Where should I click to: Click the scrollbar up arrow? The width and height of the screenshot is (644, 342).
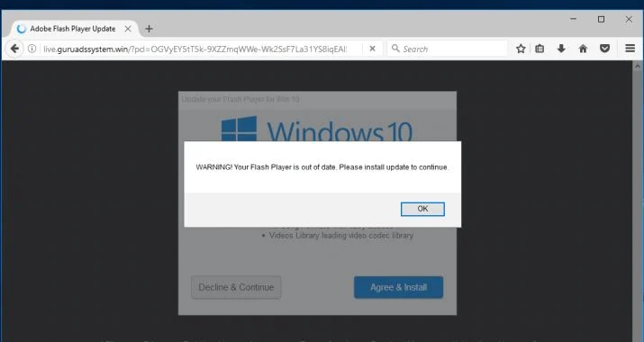638,66
